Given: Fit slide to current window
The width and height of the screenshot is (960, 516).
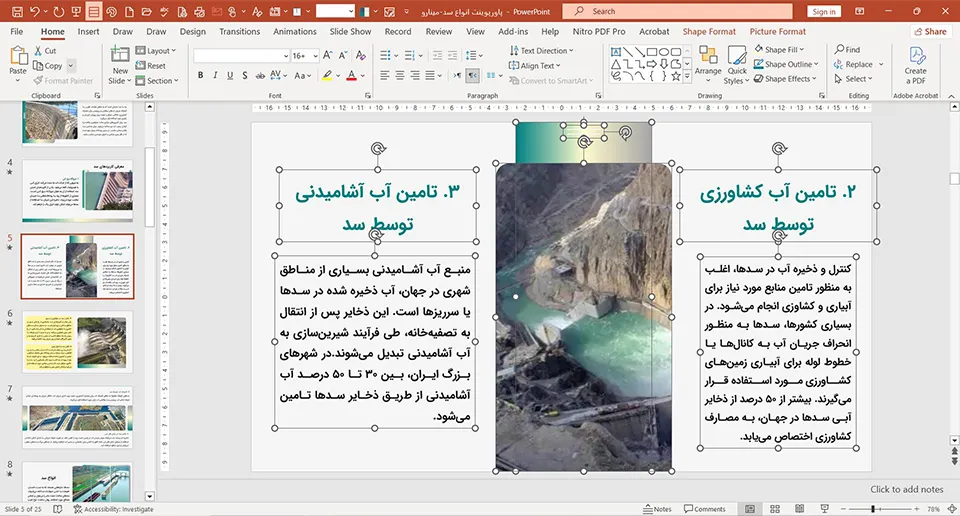Looking at the screenshot, I should 951,509.
